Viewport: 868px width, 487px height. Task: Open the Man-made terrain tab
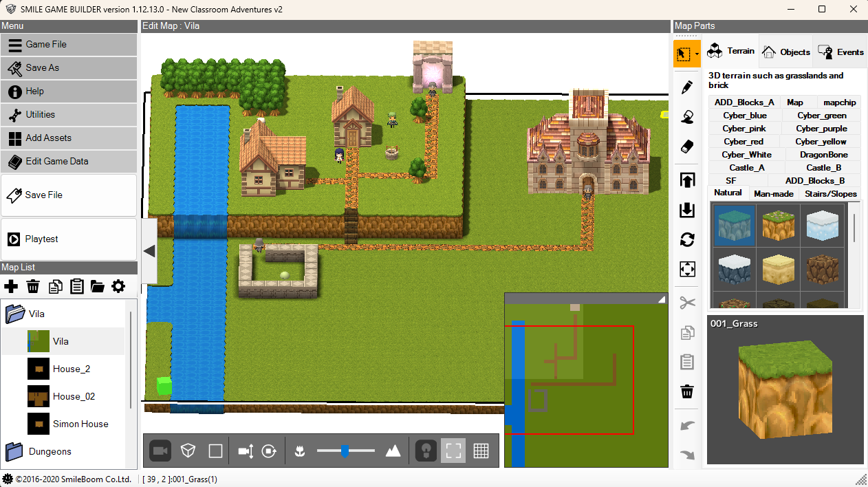(x=773, y=193)
